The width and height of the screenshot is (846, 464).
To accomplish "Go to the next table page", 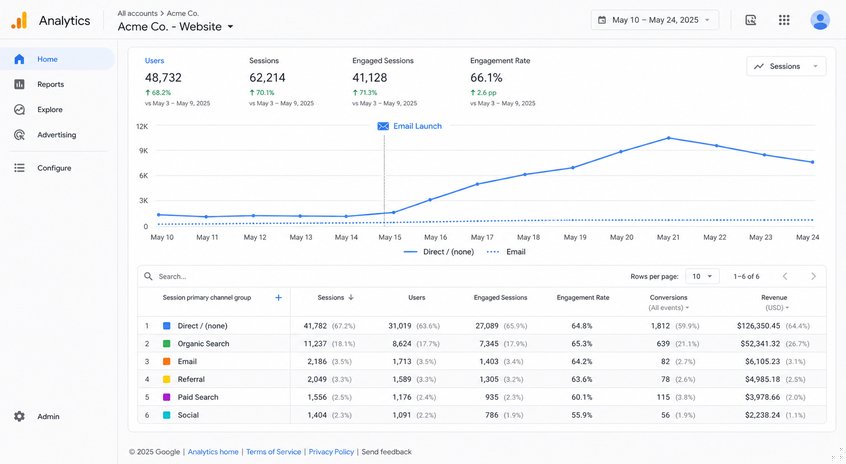I will [813, 276].
